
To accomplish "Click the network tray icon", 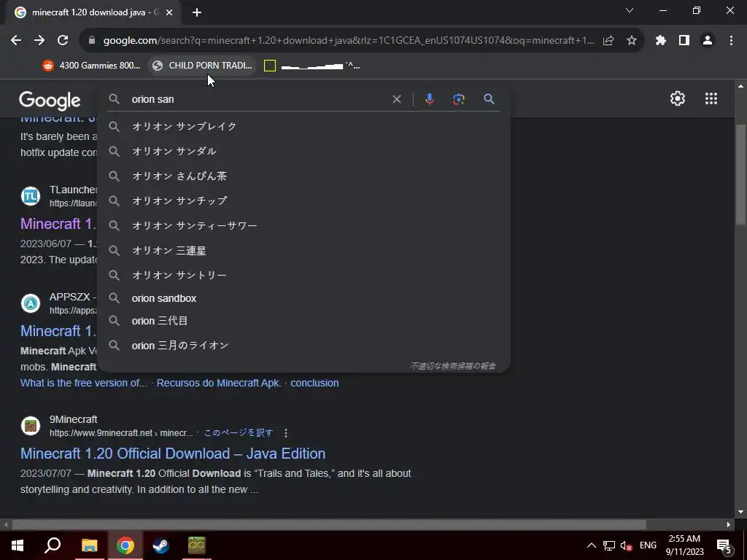I will (x=608, y=545).
